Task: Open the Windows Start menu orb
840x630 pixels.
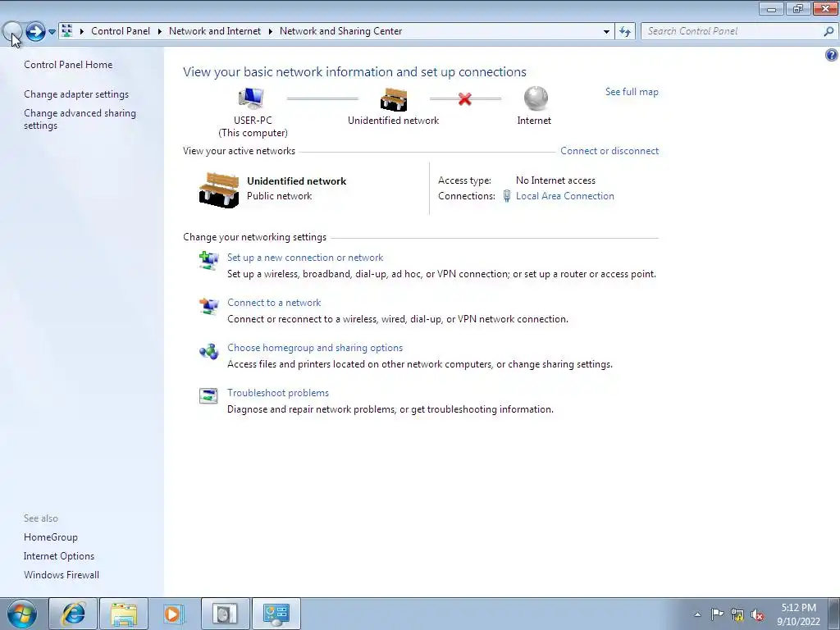Action: (22, 614)
